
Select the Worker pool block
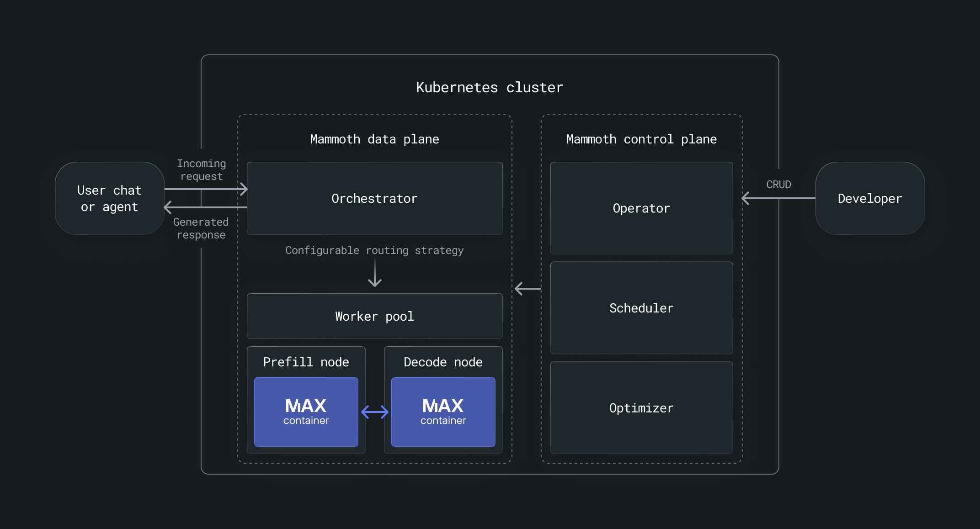coord(374,316)
